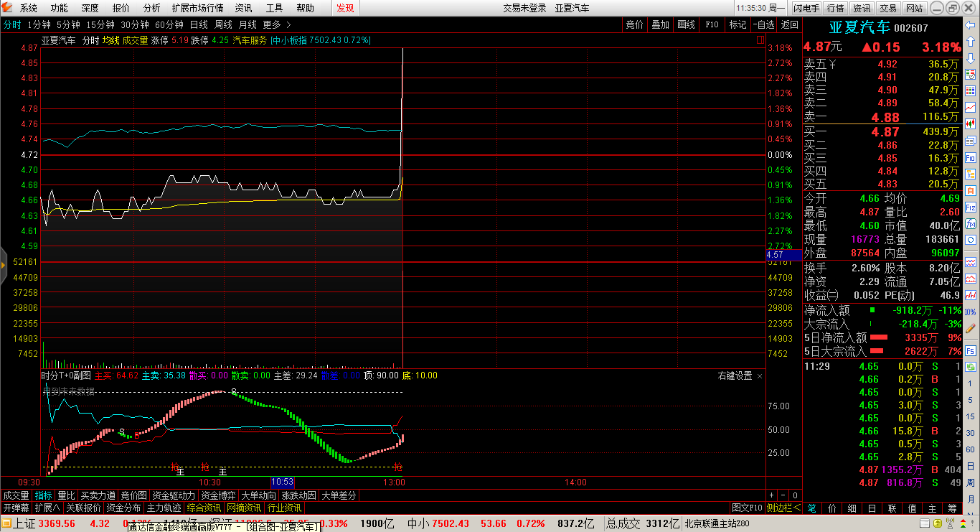Screen dimensions: 980x532
Task: Switch to the 日线 period tab
Action: tap(199, 24)
